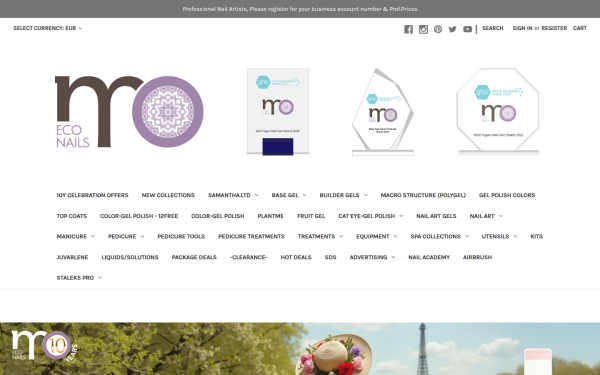This screenshot has width=600, height=375.
Task: Expand the Utensils menu
Action: [x=499, y=236]
